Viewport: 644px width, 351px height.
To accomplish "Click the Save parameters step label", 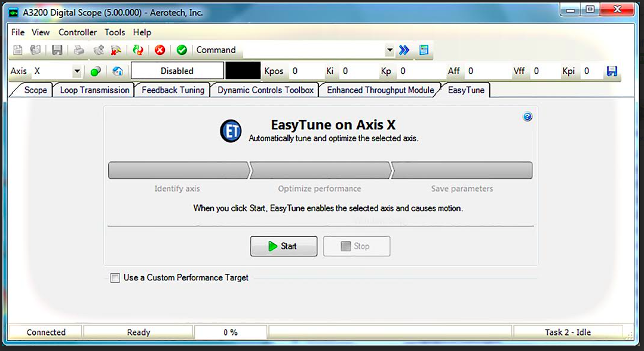I will click(x=462, y=188).
